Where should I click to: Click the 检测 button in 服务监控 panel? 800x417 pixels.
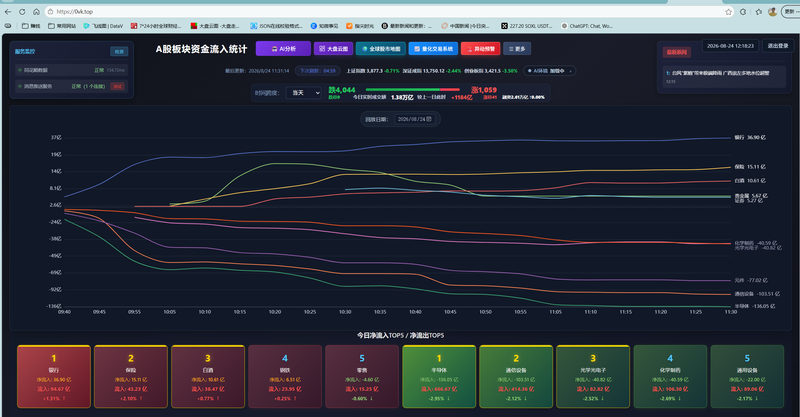click(x=119, y=51)
